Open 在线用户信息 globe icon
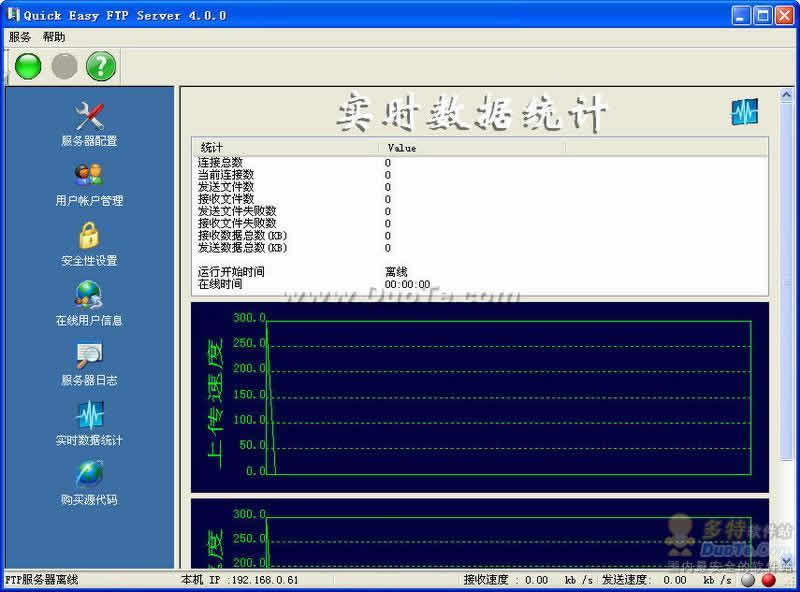The height and width of the screenshot is (592, 800). [89, 294]
